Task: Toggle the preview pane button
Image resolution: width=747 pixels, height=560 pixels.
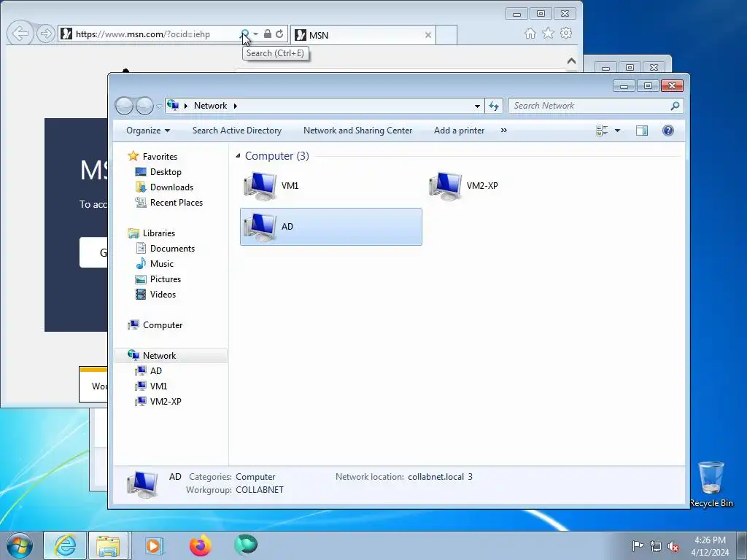Action: [x=642, y=131]
